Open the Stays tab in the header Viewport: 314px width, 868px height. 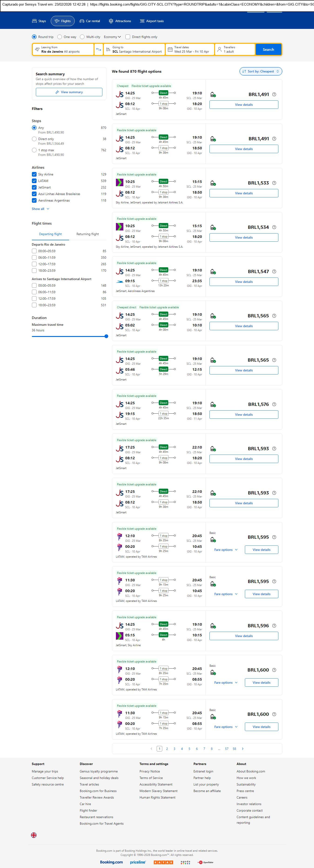[39, 21]
